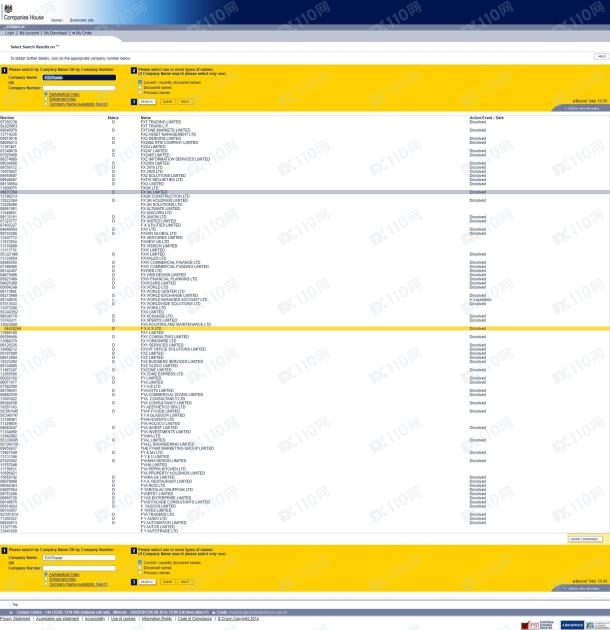Open My Order in the header
This screenshot has height=630, width=610.
pos(82,33)
